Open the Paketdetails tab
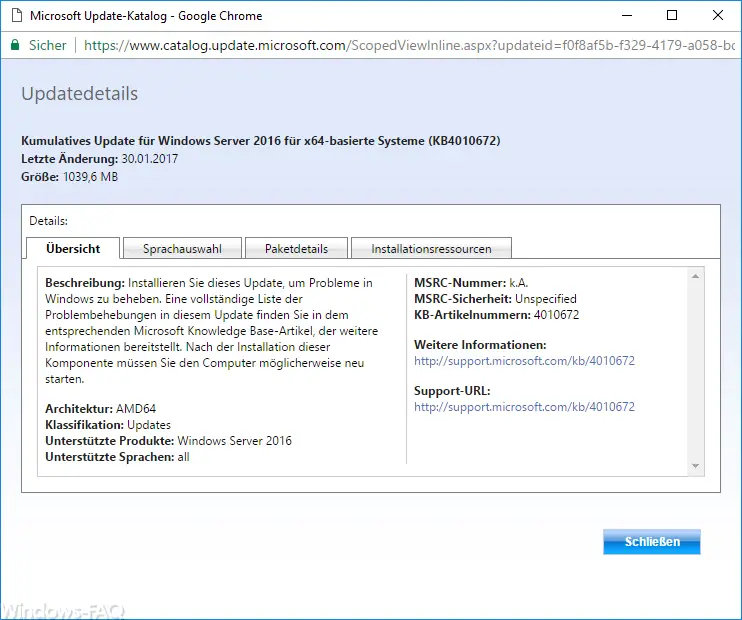 click(296, 248)
